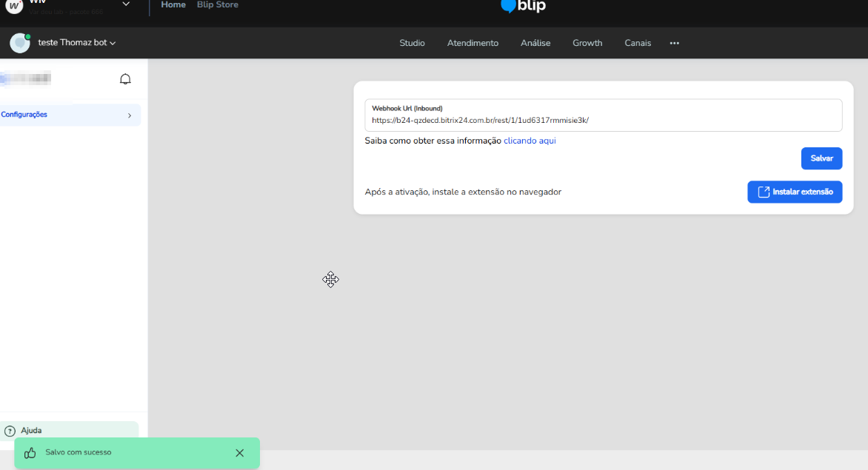Click the Blip logo in header

coord(523,6)
